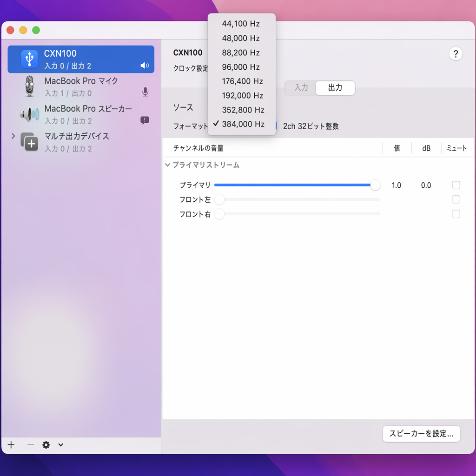Close the window with red button
The width and height of the screenshot is (476, 476).
10,30
